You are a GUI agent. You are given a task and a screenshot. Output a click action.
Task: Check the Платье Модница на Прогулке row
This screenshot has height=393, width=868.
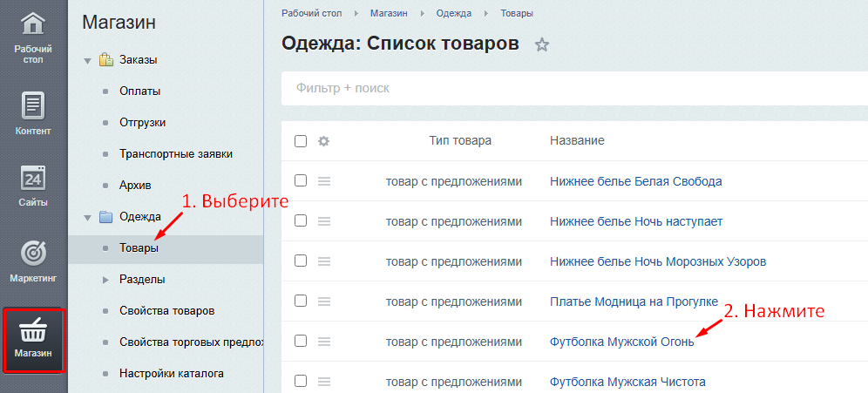coord(301,302)
